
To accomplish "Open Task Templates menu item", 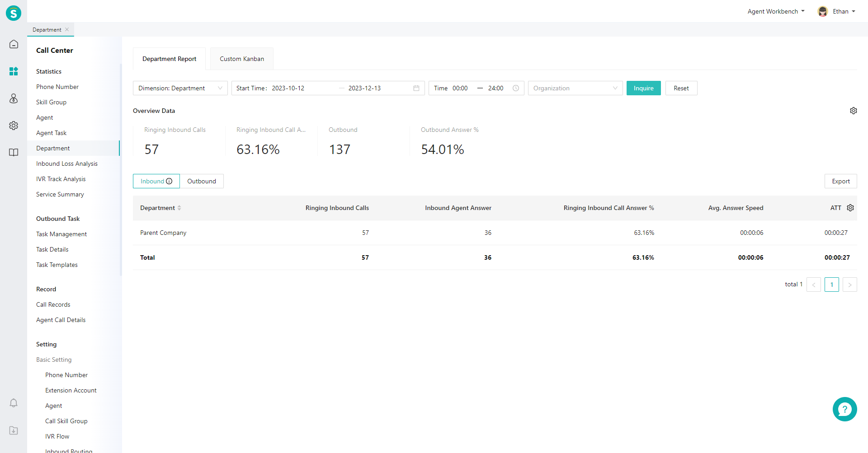I will [x=57, y=265].
